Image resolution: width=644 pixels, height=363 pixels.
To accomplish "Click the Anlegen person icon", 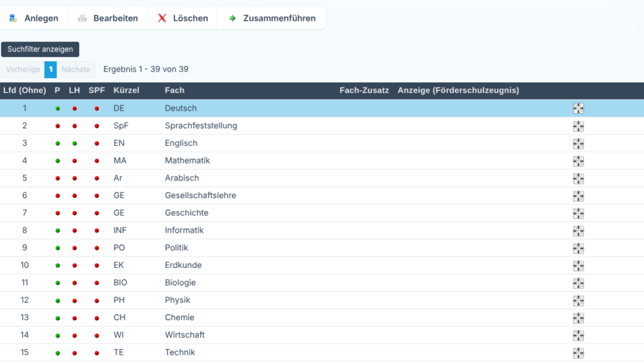I will pos(13,18).
